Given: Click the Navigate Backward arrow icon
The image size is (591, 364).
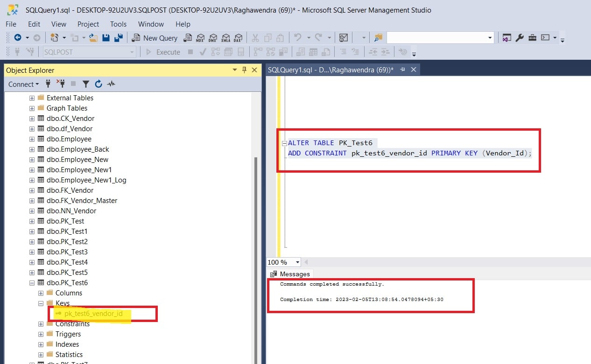Looking at the screenshot, I should 18,38.
